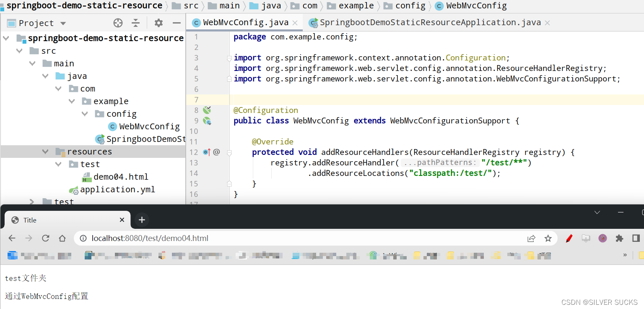Select the Title browser tab
This screenshot has width=644, height=309.
67,220
